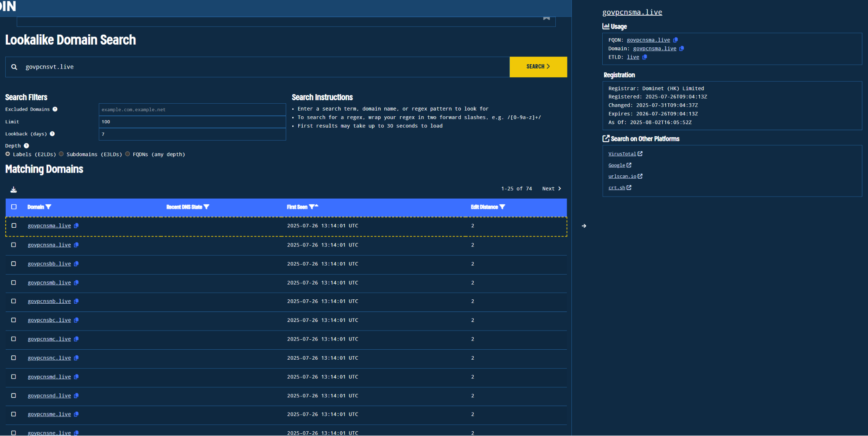
Task: Copy govpcnsnd.live using copy icon
Action: pos(76,396)
